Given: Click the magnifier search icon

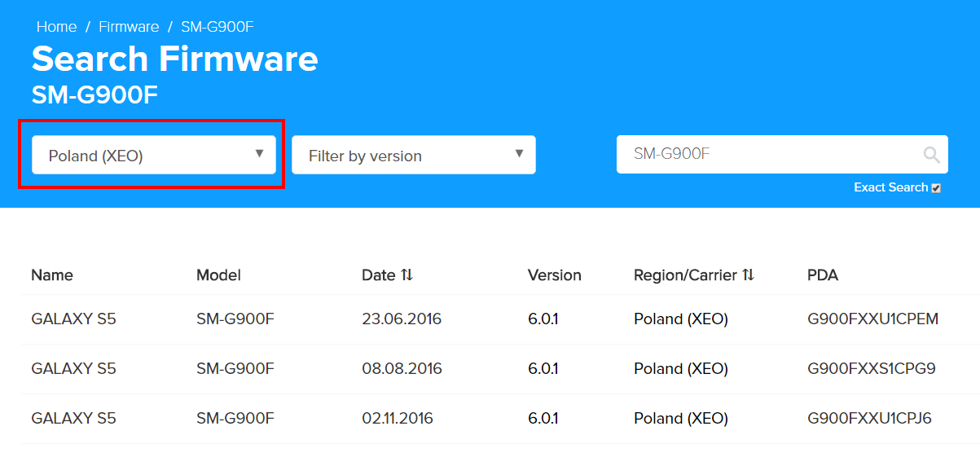Looking at the screenshot, I should 931,155.
